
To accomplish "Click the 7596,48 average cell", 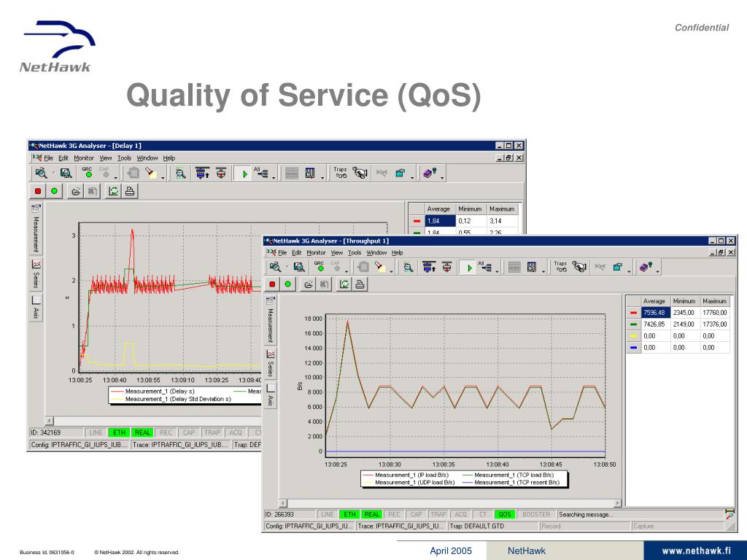I will tap(656, 313).
